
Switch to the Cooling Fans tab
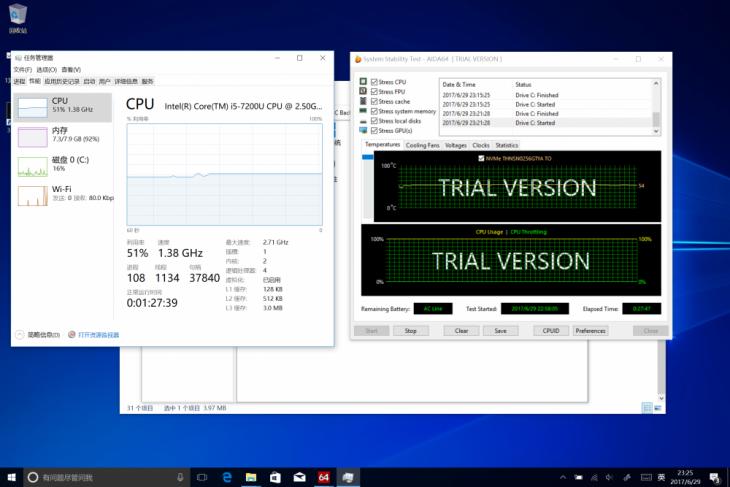click(x=422, y=145)
